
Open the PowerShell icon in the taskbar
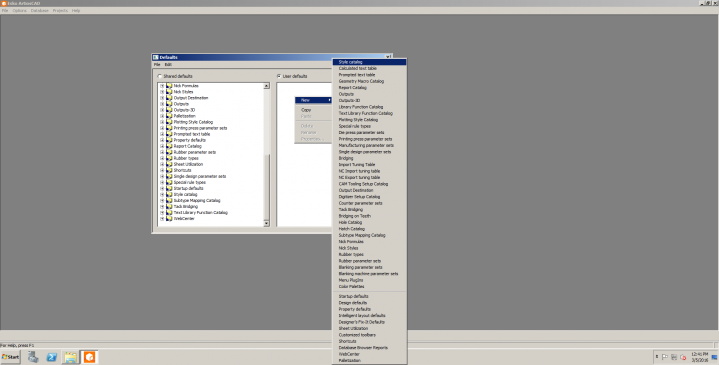pos(52,357)
